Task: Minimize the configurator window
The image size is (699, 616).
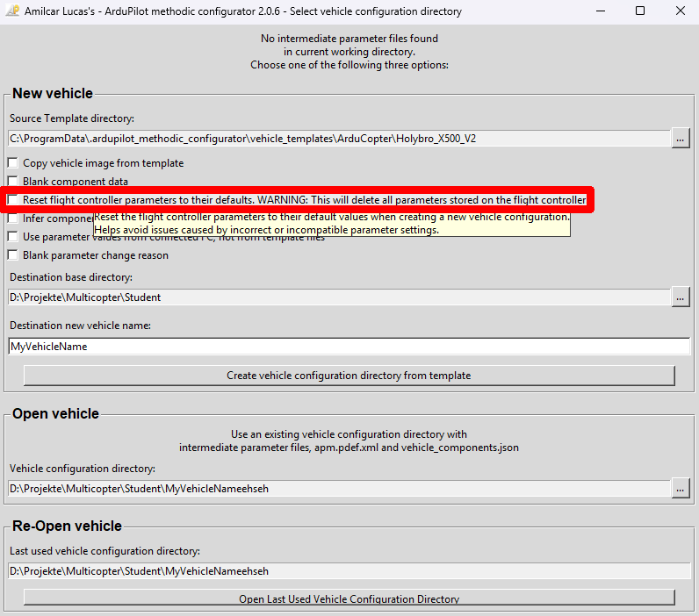Action: click(600, 11)
